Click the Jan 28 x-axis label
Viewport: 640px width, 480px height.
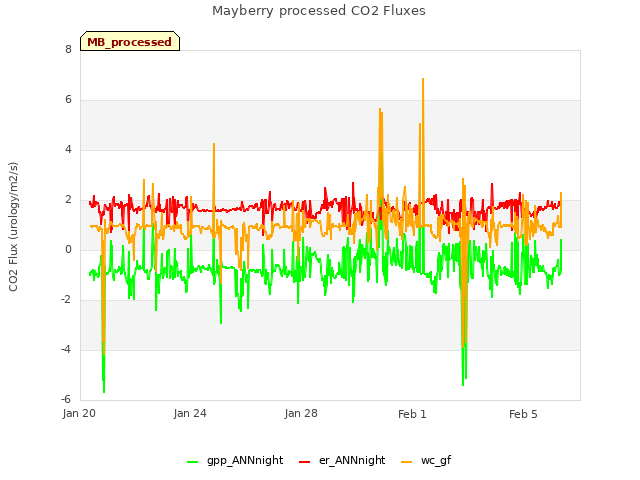point(301,413)
